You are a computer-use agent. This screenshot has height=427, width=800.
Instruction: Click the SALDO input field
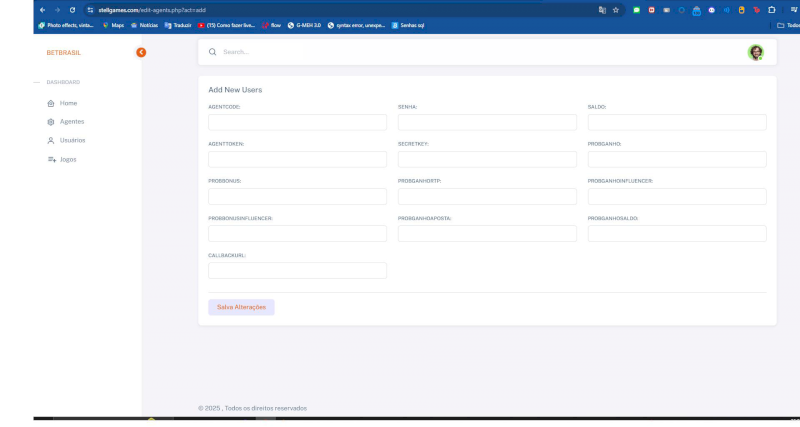tap(677, 122)
